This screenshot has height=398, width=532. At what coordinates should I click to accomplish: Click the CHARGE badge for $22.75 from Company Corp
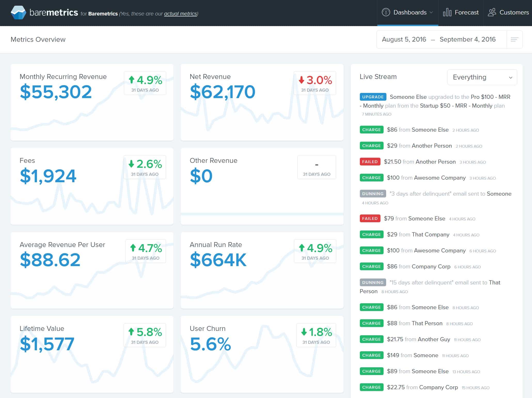click(x=371, y=387)
